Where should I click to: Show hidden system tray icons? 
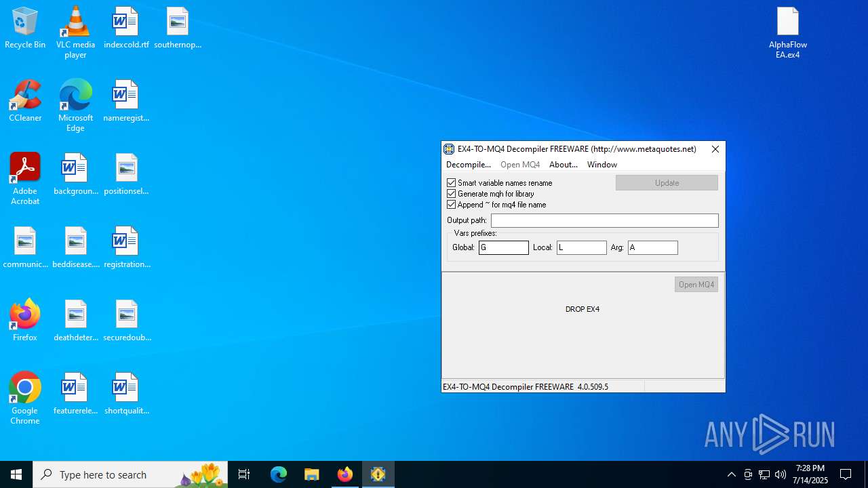point(731,474)
